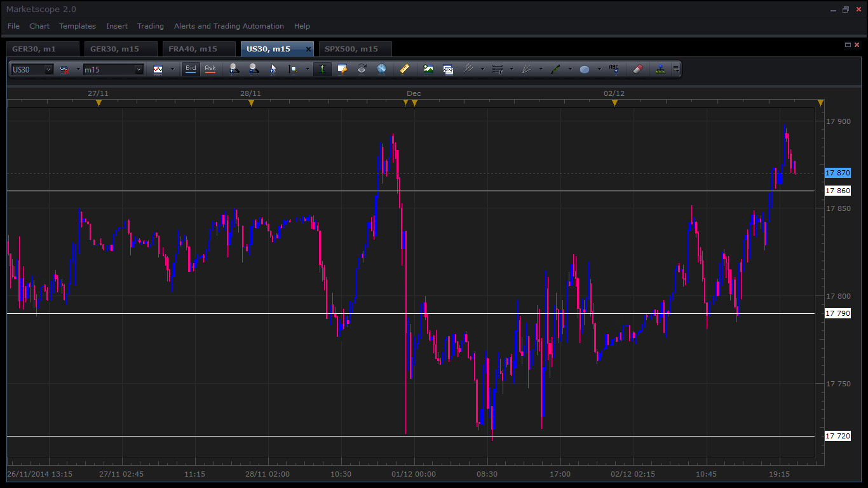Toggle the Bid price display
Image resolution: width=868 pixels, height=488 pixels.
point(191,69)
